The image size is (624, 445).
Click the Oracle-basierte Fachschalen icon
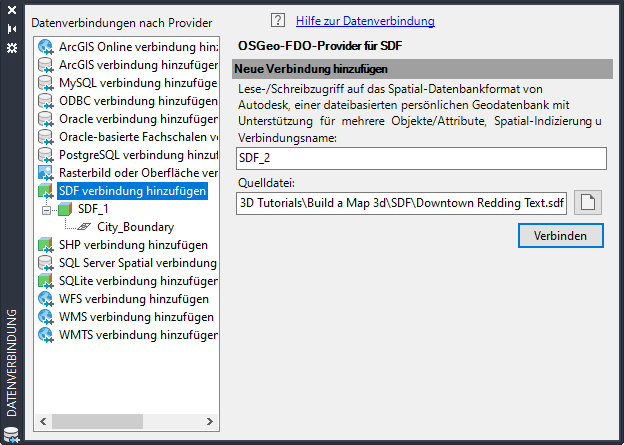coord(45,137)
